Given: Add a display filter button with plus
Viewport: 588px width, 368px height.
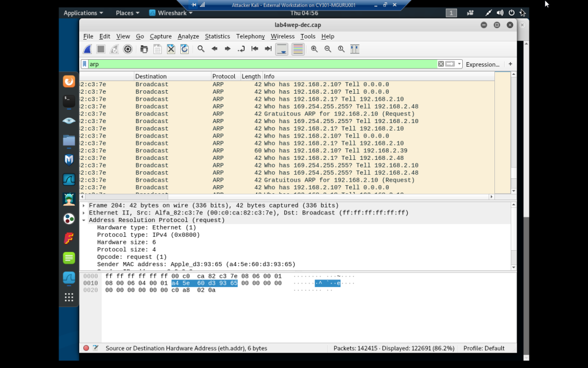Looking at the screenshot, I should click(510, 64).
